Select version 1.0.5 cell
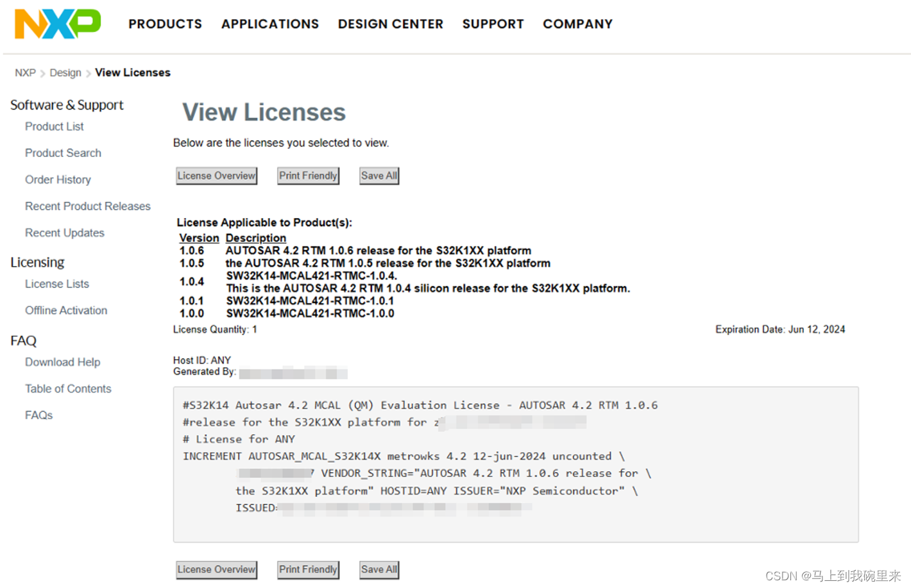Screen dimensions: 911x588 (192, 263)
